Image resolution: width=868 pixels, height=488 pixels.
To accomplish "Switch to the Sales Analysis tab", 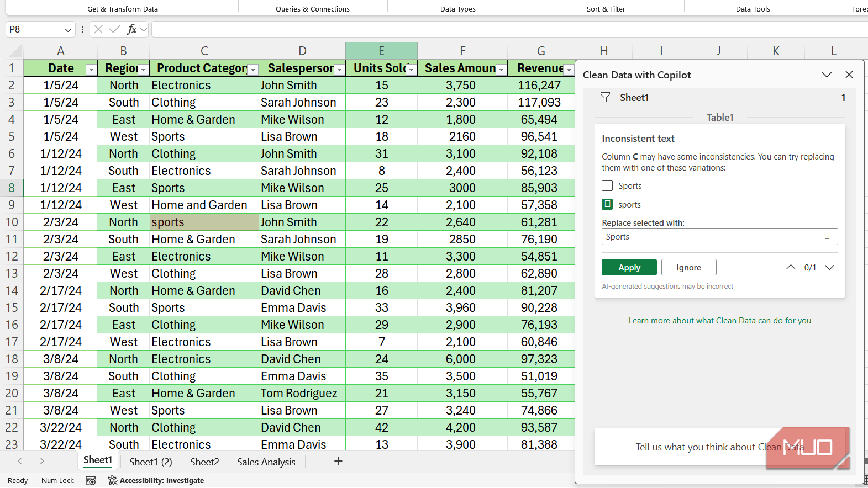I will 266,462.
